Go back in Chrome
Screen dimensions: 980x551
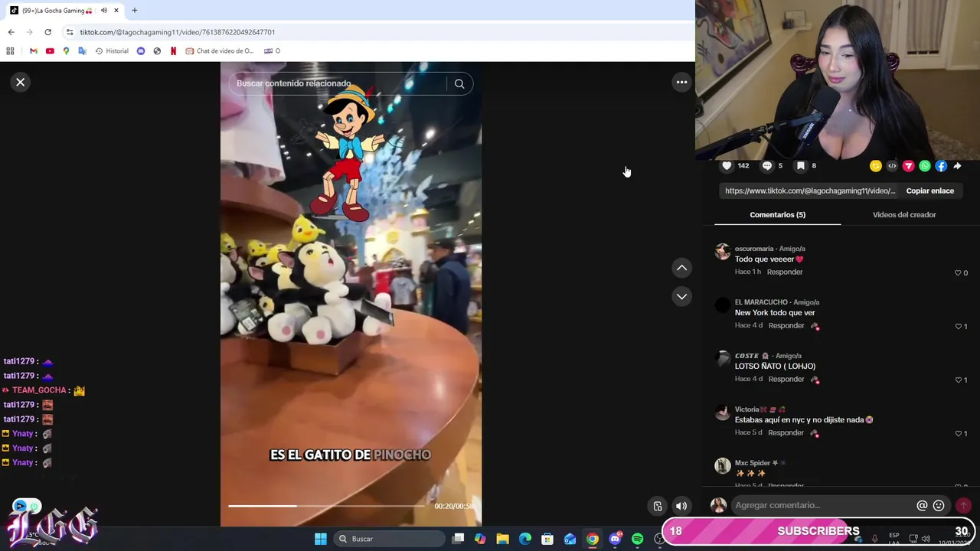coord(11,32)
